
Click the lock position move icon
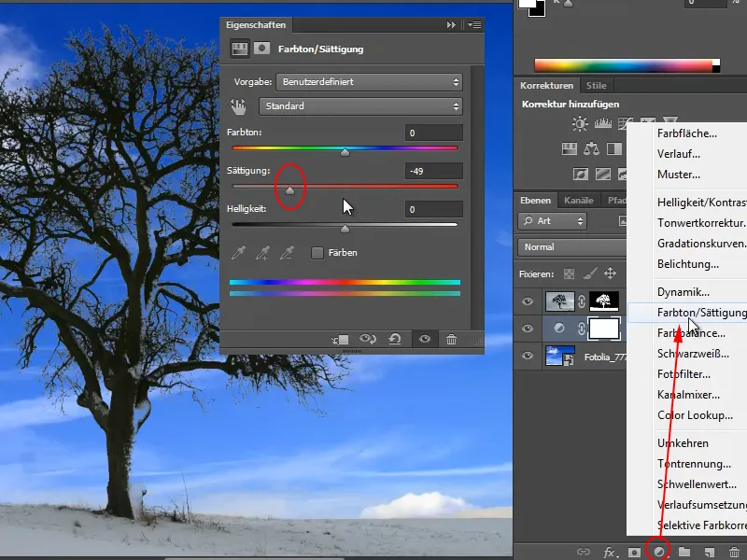(610, 273)
